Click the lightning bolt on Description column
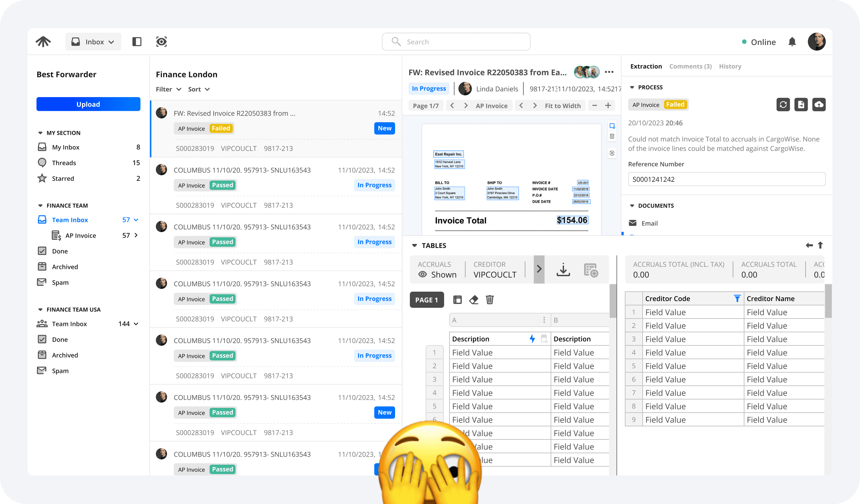Image resolution: width=860 pixels, height=504 pixels. pos(532,339)
